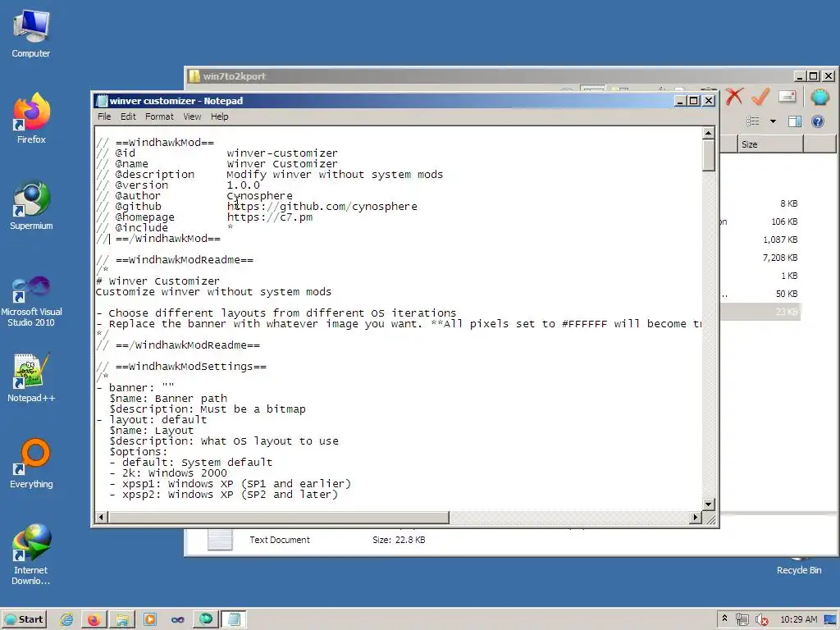Launch the media player taskbar icon
840x630 pixels.
click(149, 619)
